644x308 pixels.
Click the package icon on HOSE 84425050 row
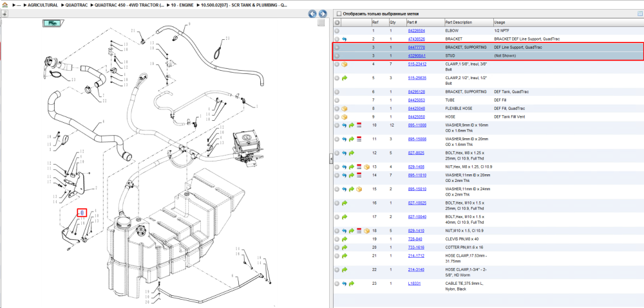pos(345,117)
